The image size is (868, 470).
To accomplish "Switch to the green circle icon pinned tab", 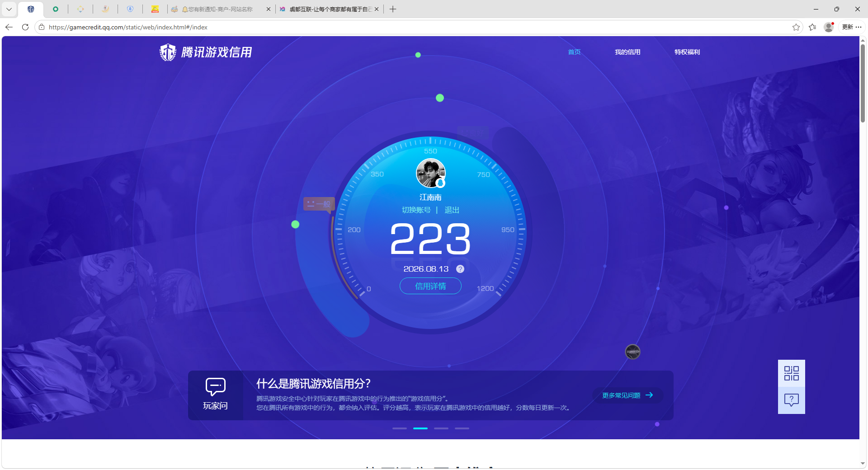I will point(56,9).
